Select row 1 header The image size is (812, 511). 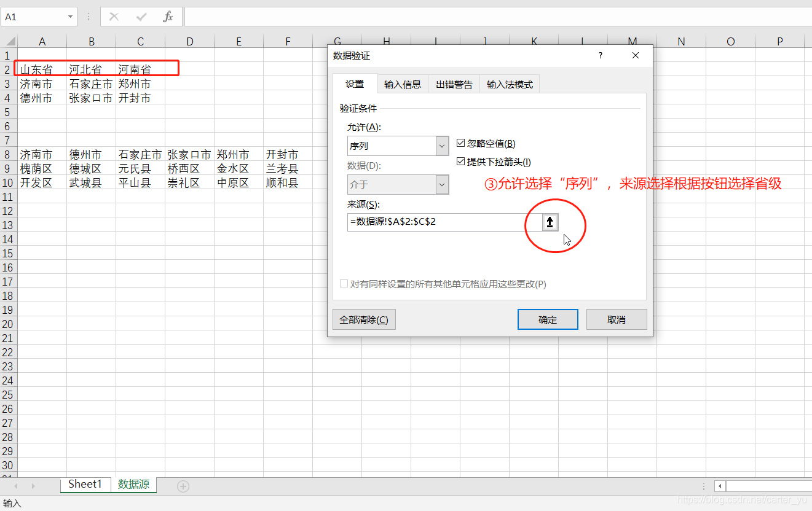[9, 55]
